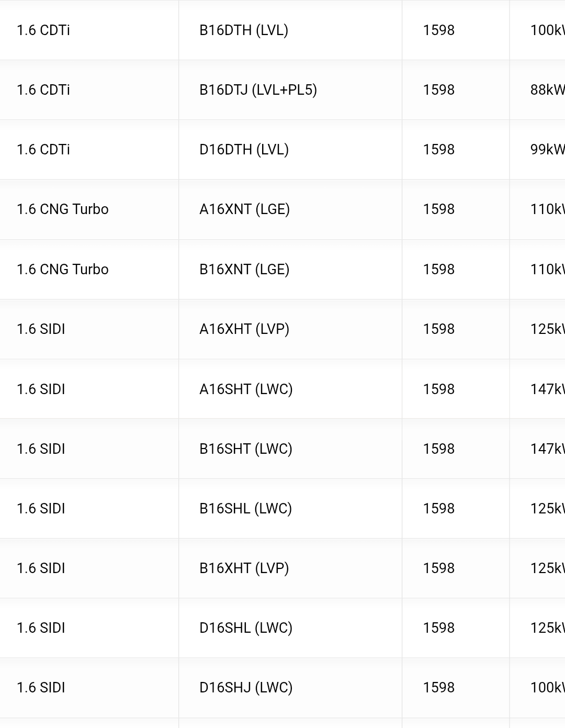Click 1.6 SIDI in the A16XHT row

tap(41, 329)
